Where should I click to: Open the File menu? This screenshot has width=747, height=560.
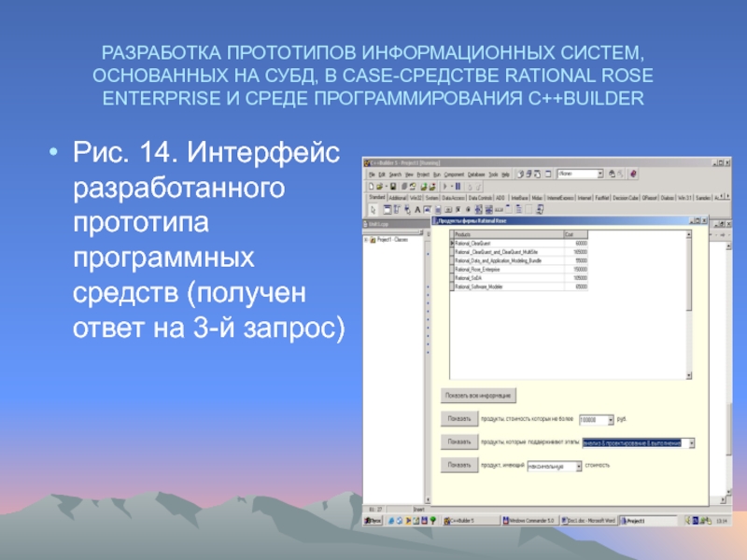(372, 175)
